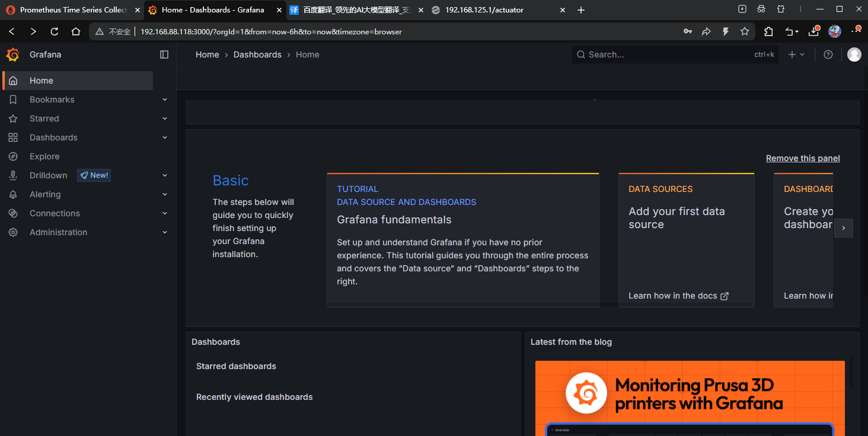
Task: Select Explore in the sidebar menu
Action: click(44, 156)
